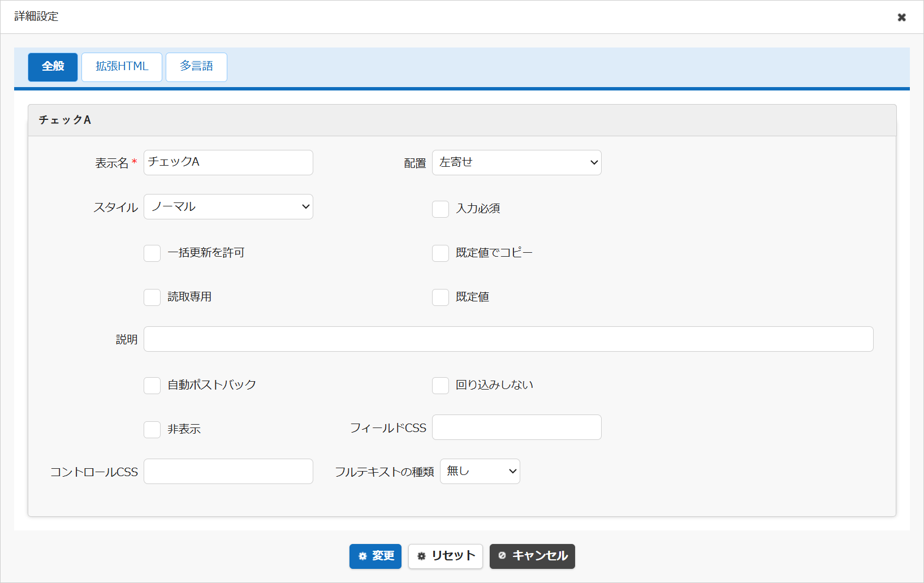924x583 pixels.
Task: Click the gear icon on 変更 button
Action: pos(363,556)
